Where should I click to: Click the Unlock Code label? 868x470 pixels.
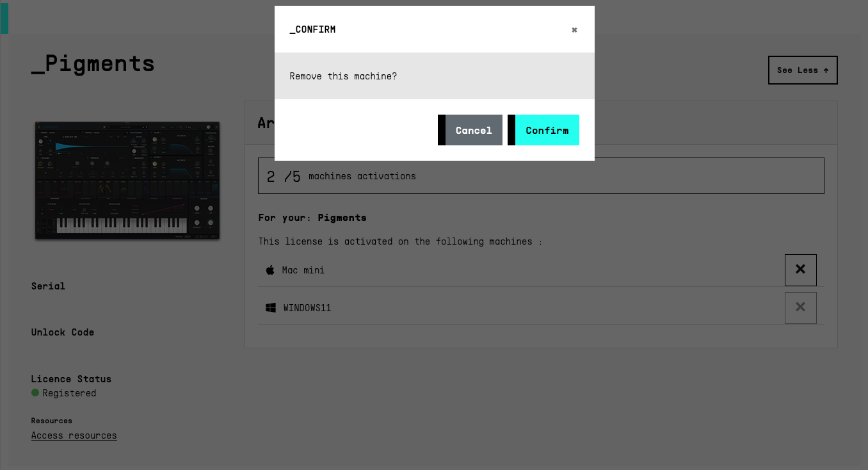tap(63, 332)
